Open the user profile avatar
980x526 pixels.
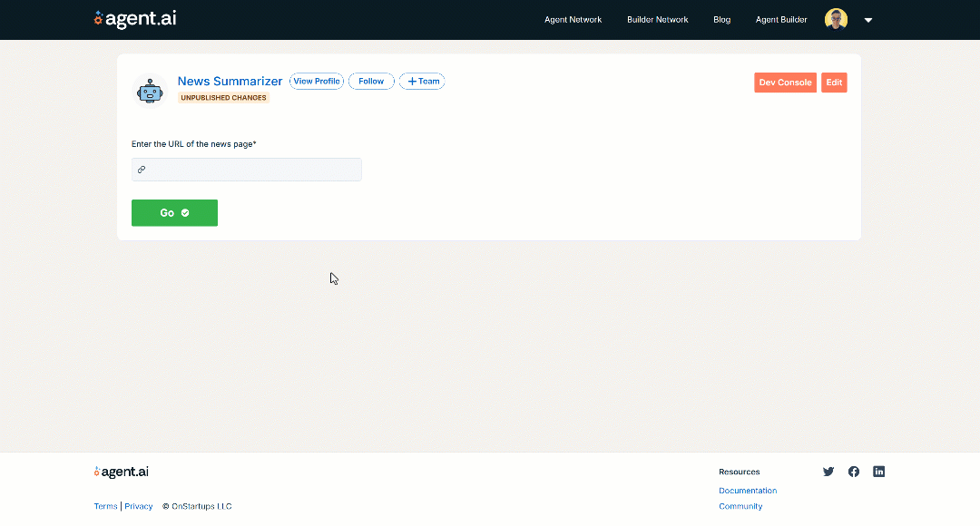coord(836,19)
